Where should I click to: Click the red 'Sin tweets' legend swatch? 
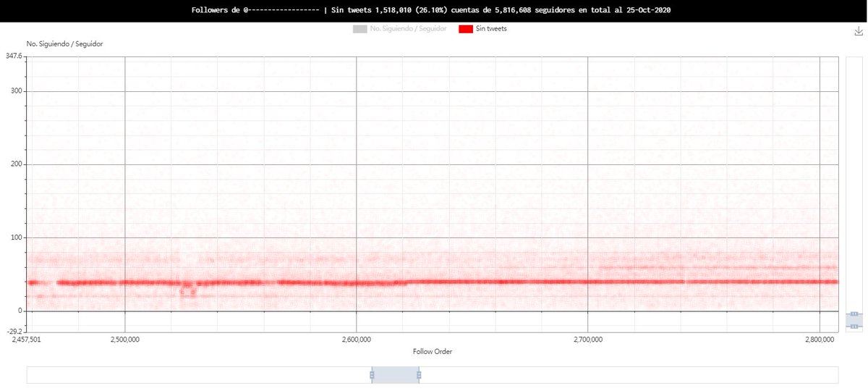pos(466,29)
